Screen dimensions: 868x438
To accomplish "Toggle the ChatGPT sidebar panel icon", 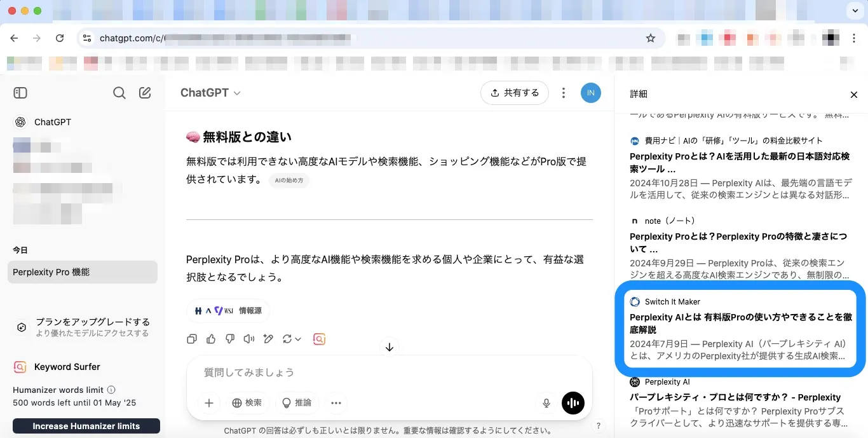I will coord(20,93).
